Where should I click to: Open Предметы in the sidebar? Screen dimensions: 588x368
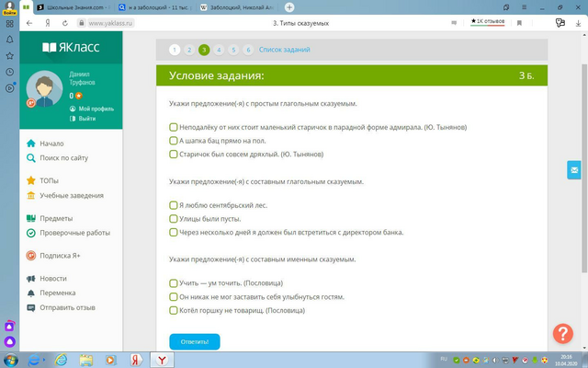(x=50, y=219)
